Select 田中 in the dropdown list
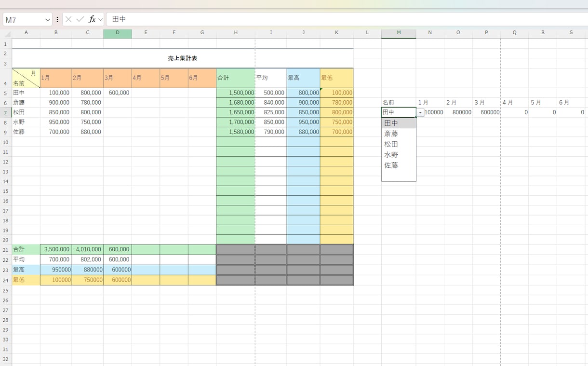Screen dimensions: 588x366 (x=399, y=123)
